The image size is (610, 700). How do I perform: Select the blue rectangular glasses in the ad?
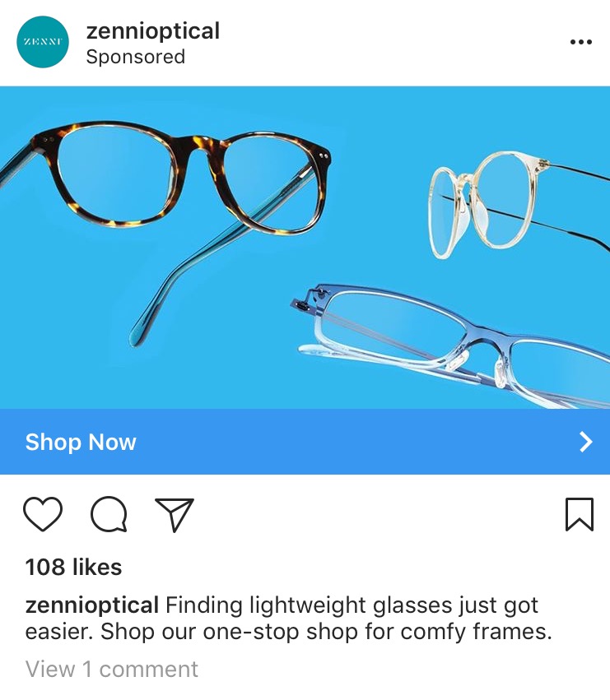451,344
